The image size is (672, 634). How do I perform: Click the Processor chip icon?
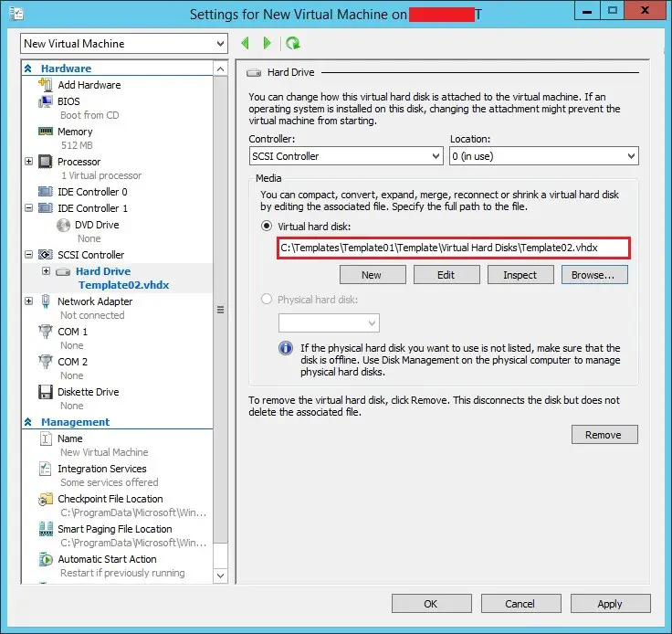(46, 162)
